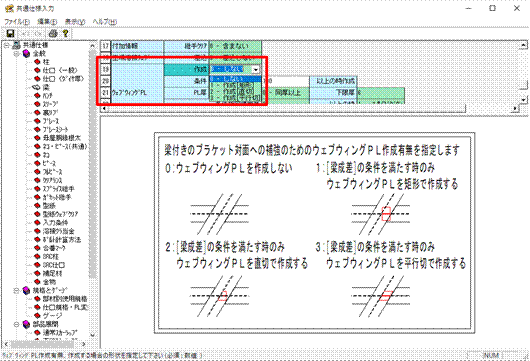This screenshot has height=361, width=530.
Task: Collapse the 全般 tree node
Action: [16, 53]
